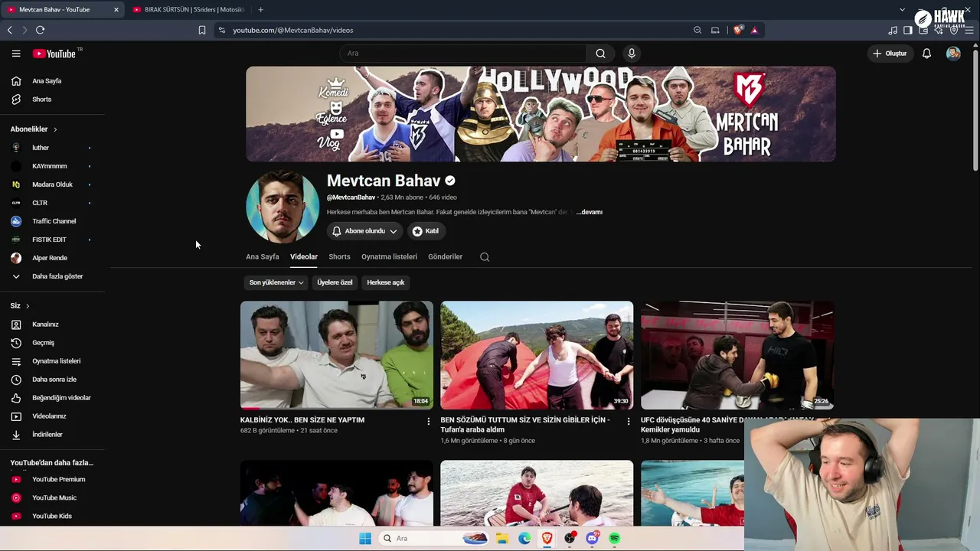Switch to the BIRAK SÜRTSÜN browser tab
980x551 pixels.
coord(188,10)
